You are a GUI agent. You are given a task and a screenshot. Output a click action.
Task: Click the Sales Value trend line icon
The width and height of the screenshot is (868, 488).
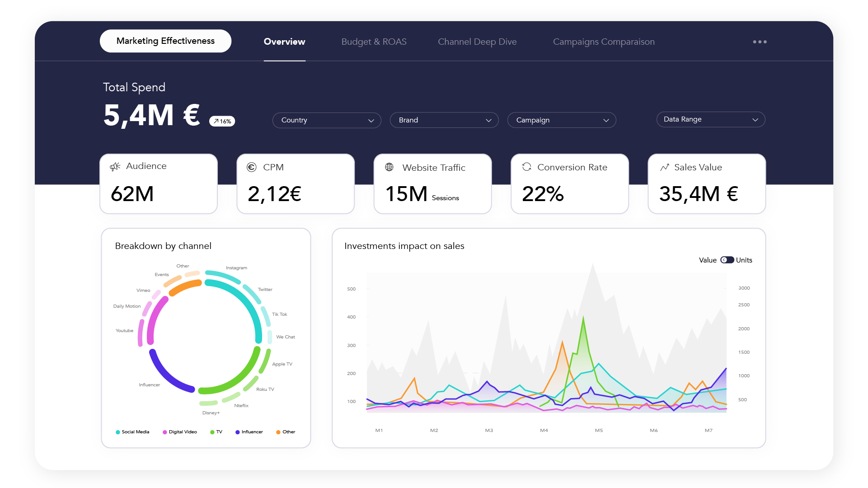coord(664,167)
